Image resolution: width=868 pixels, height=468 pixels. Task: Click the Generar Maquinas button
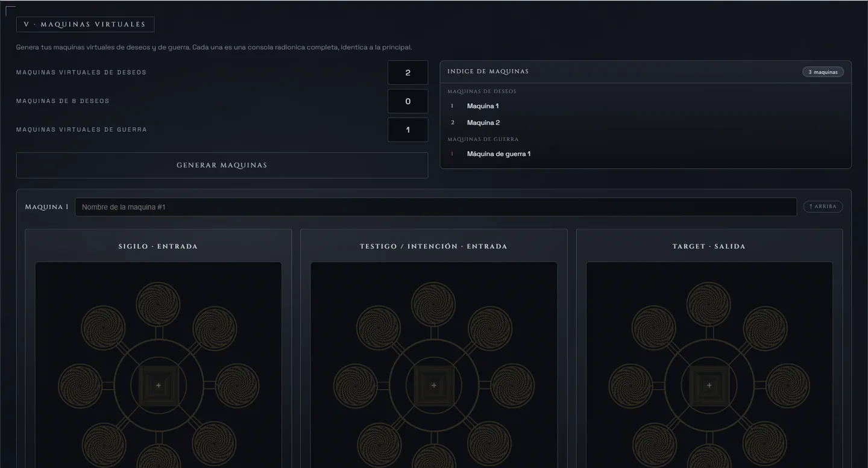(x=222, y=165)
